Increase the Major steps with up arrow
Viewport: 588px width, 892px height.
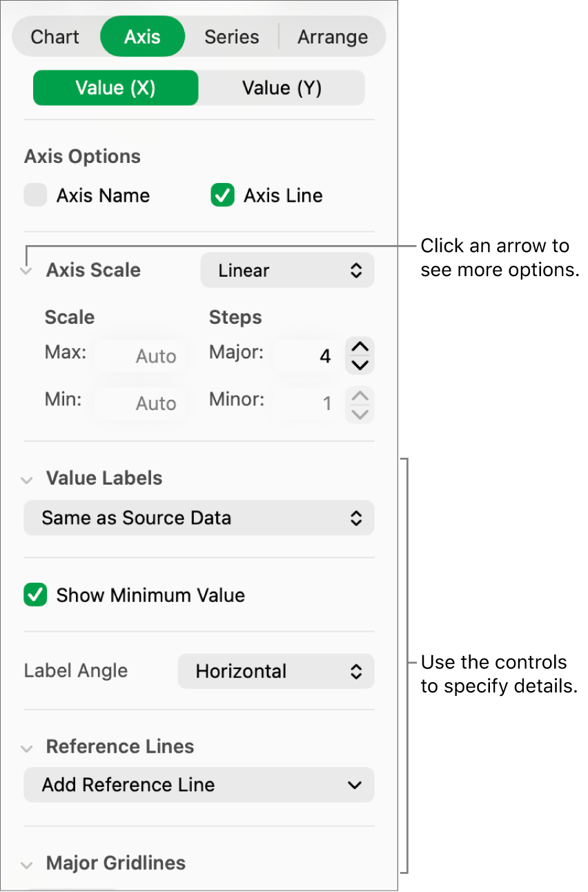tap(360, 347)
